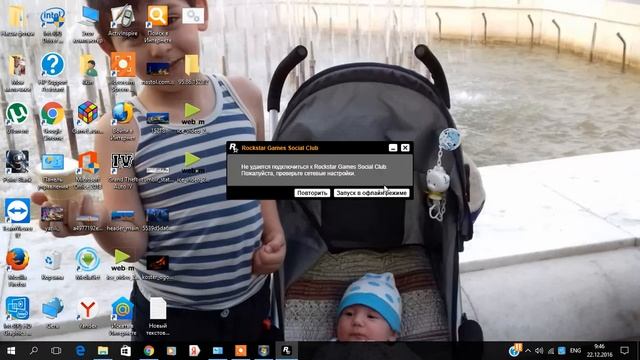The image size is (640, 360).
Task: Open Google Chrome from the taskbar
Action: 149,351
